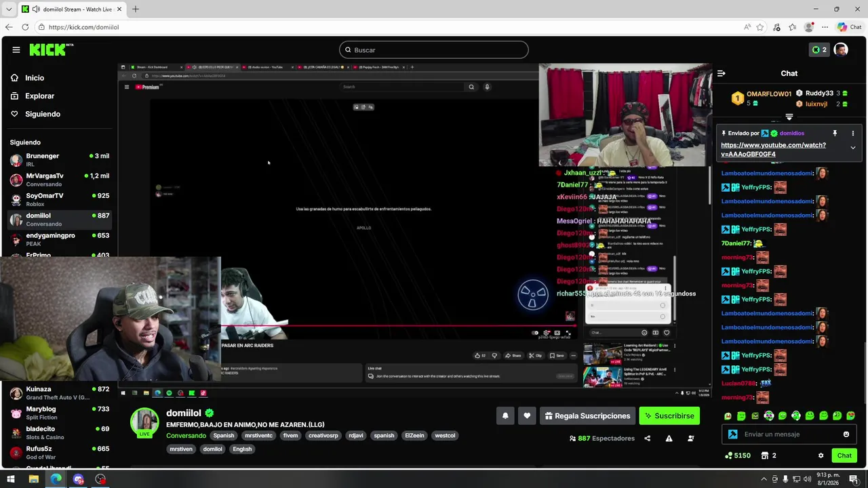
Task: Open MrVargasTv channel in the following list
Action: click(60, 180)
